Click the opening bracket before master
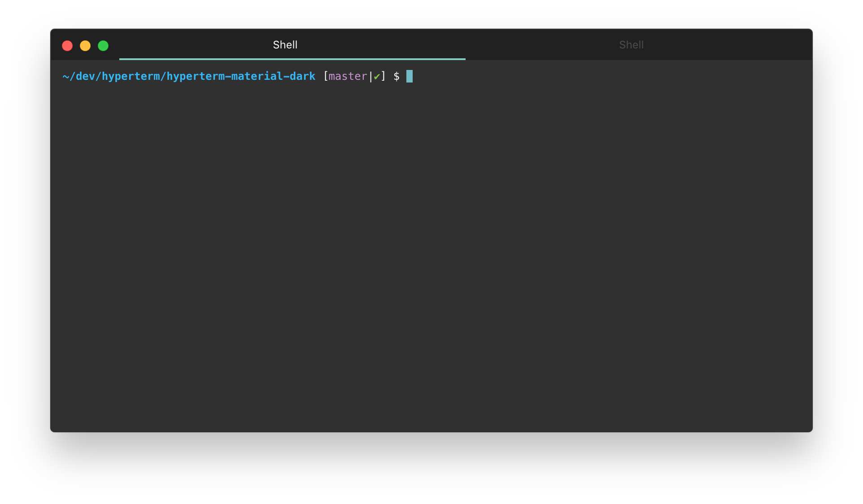The height and width of the screenshot is (504, 863). tap(326, 77)
